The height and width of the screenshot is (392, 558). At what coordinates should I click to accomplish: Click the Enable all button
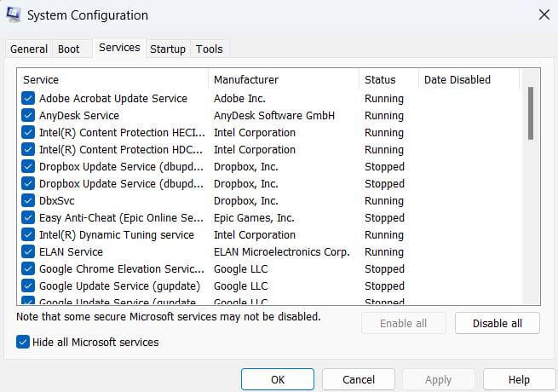coord(403,323)
